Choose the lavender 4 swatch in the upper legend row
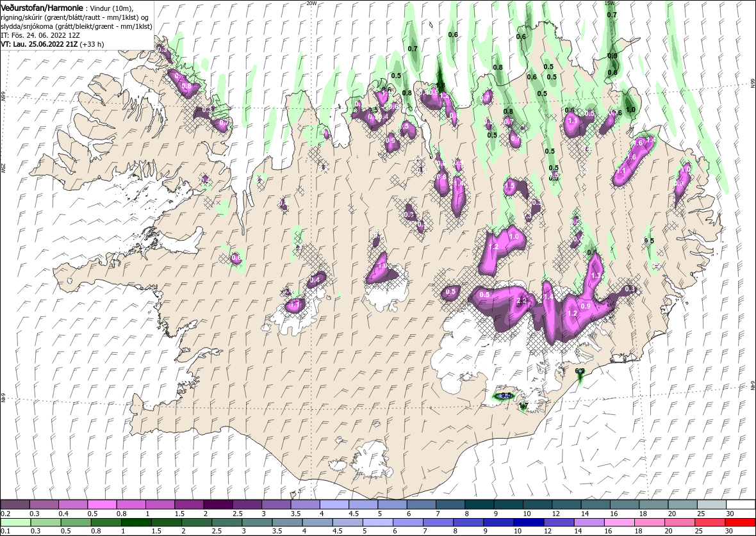Screen dimensions: 756x536 [334, 505]
